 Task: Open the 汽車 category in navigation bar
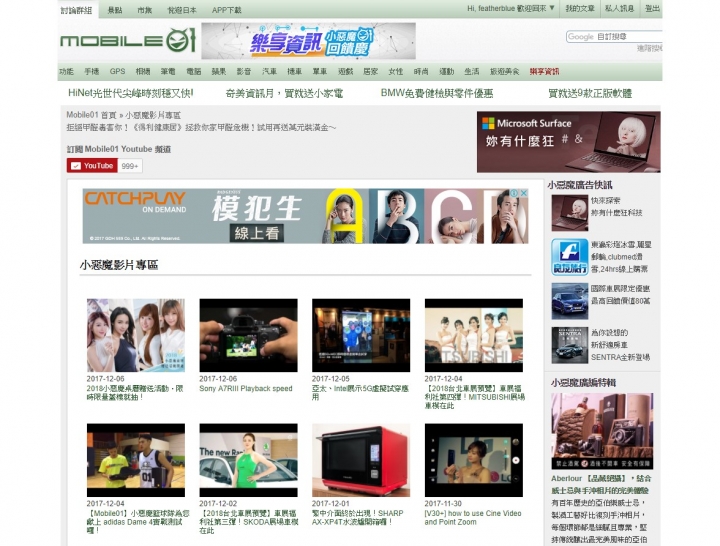pyautogui.click(x=269, y=72)
